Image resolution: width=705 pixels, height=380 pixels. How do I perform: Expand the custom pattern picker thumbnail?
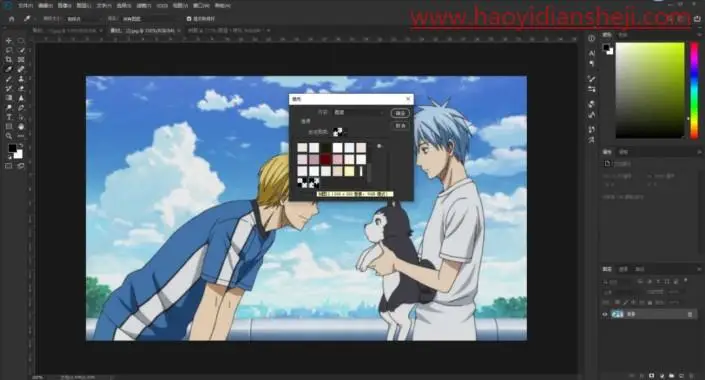click(338, 132)
